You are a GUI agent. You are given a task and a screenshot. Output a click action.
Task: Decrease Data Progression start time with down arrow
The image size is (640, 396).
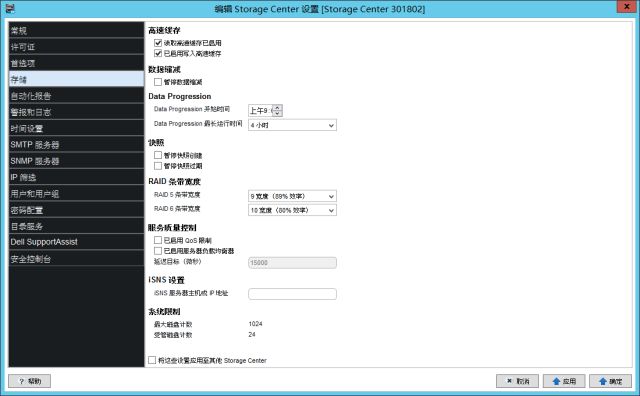point(278,113)
